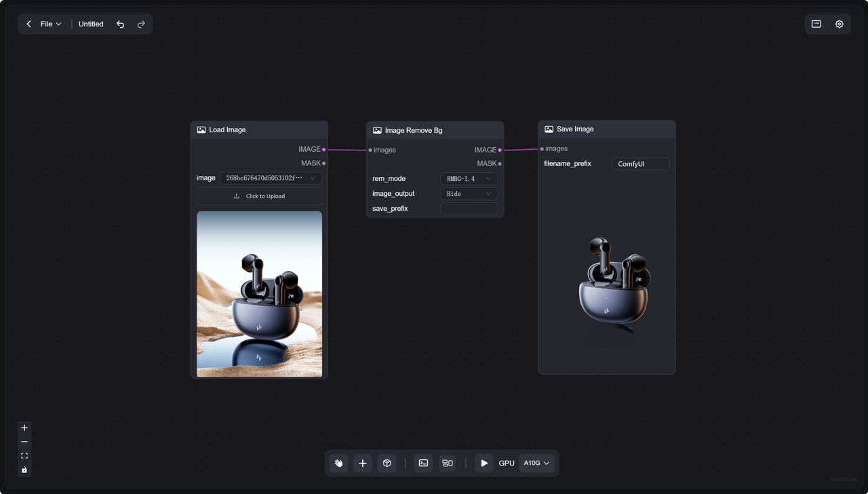
Task: Select the Save Image node title
Action: tap(575, 129)
